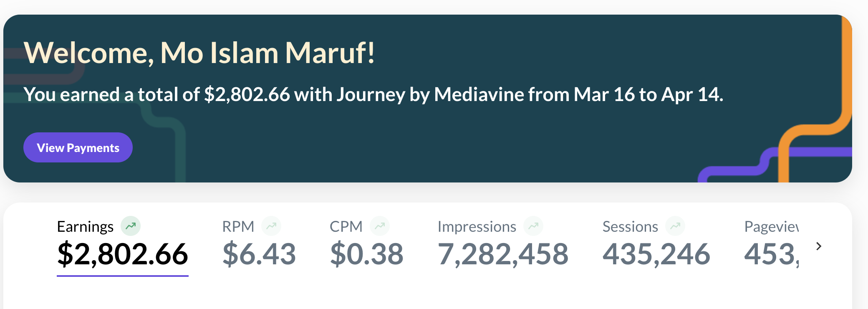Click the Earnings trend arrow icon

tap(131, 226)
